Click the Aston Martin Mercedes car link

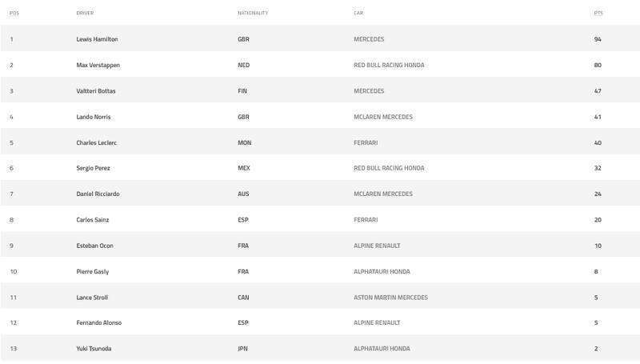point(390,298)
